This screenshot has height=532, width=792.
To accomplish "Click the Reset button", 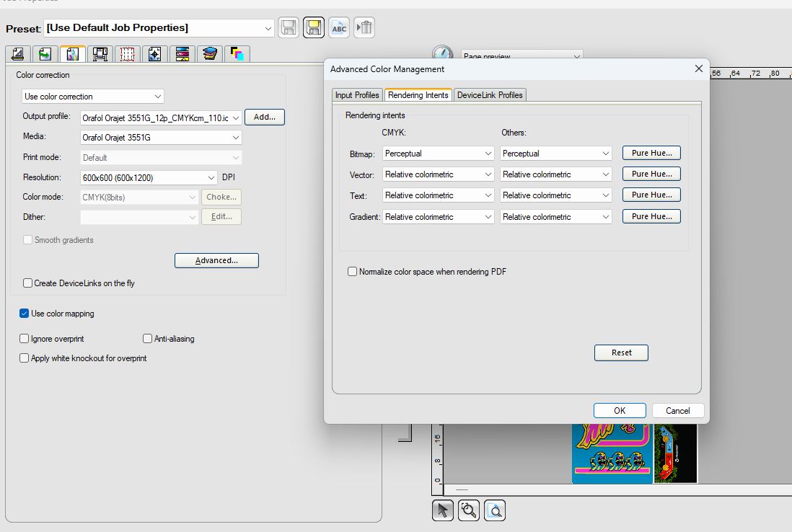I will tap(621, 353).
